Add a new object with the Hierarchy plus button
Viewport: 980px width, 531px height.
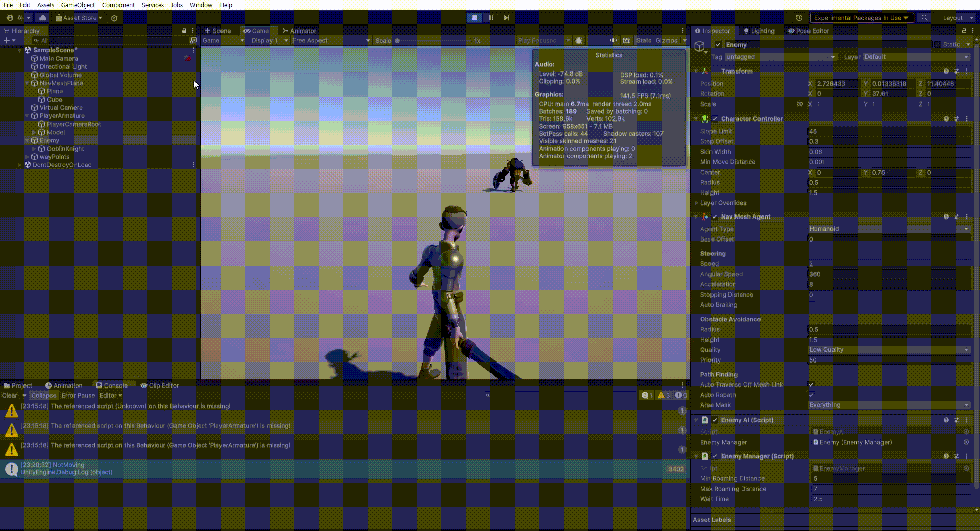[7, 40]
